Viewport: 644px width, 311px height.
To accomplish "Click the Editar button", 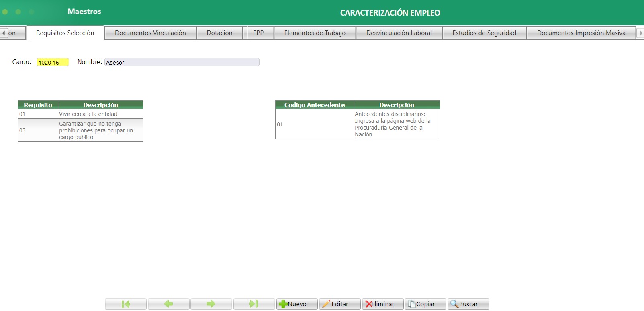I will point(339,304).
